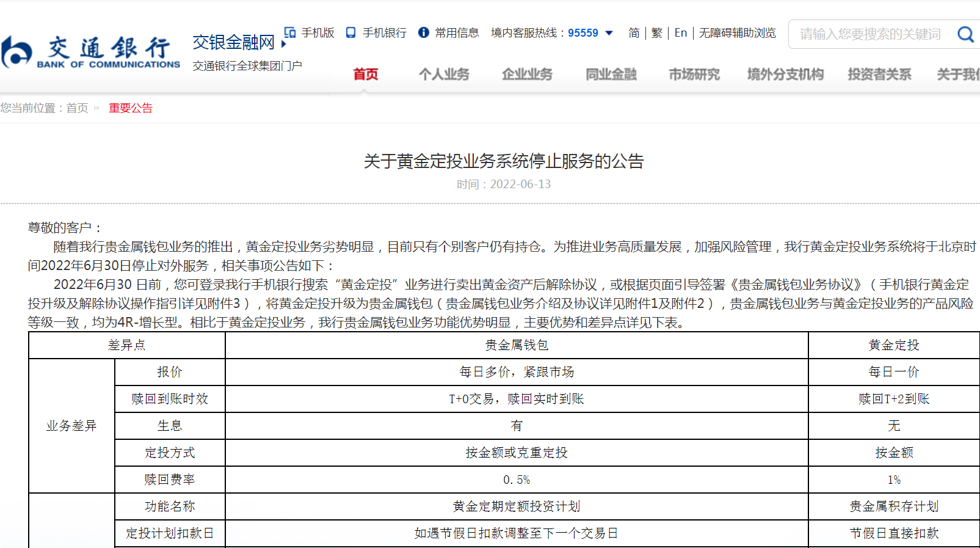Click the 重要公告 breadcrumb link
Image resolution: width=980 pixels, height=548 pixels.
point(131,108)
